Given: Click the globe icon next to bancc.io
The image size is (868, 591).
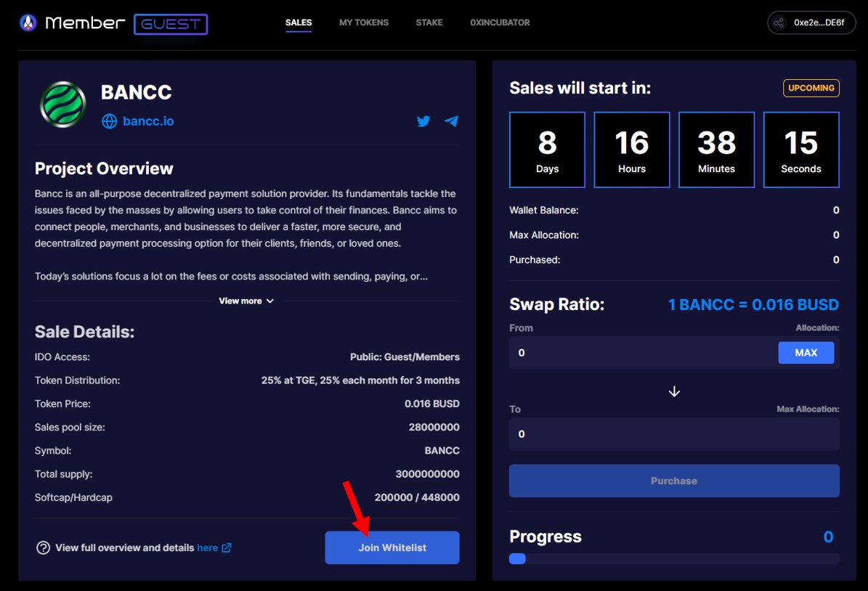Looking at the screenshot, I should click(x=110, y=121).
